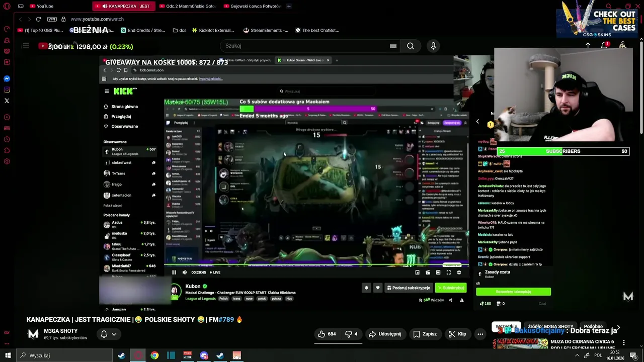The image size is (644, 362).
Task: Open the Windows Start menu
Action: point(8,355)
